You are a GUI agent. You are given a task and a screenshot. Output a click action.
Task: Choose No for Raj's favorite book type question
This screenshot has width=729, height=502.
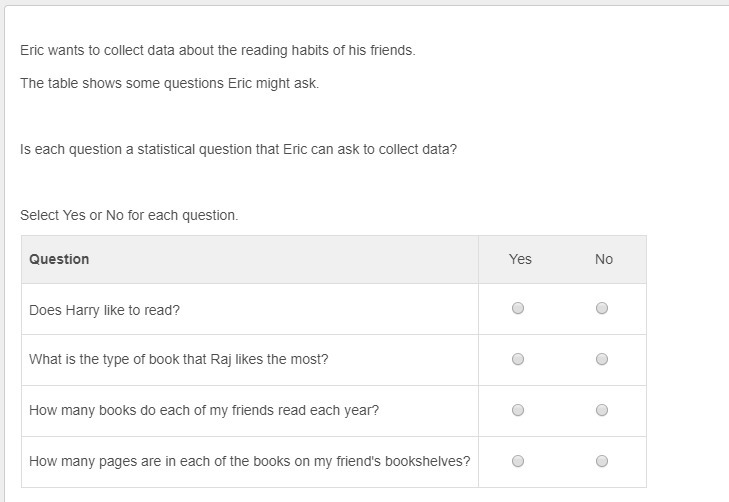pos(602,359)
